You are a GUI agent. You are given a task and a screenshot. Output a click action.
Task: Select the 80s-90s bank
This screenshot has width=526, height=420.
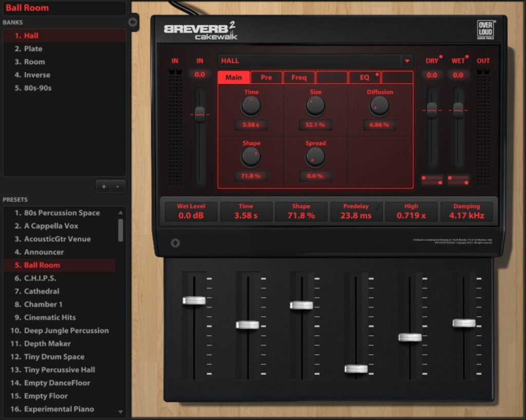(64, 88)
